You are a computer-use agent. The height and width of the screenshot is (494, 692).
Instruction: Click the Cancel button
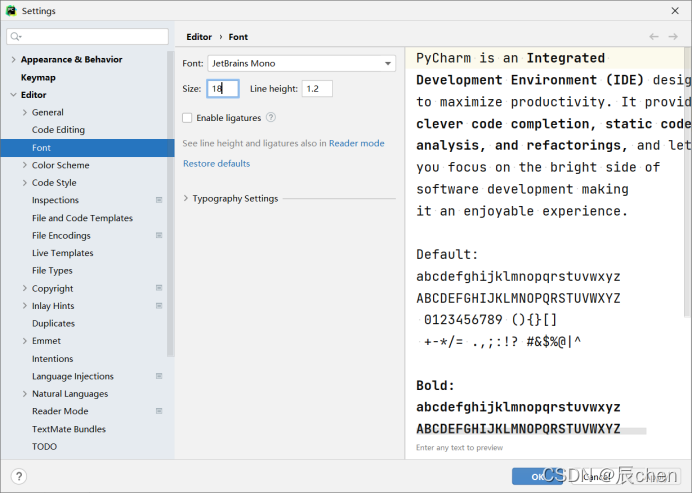click(597, 477)
